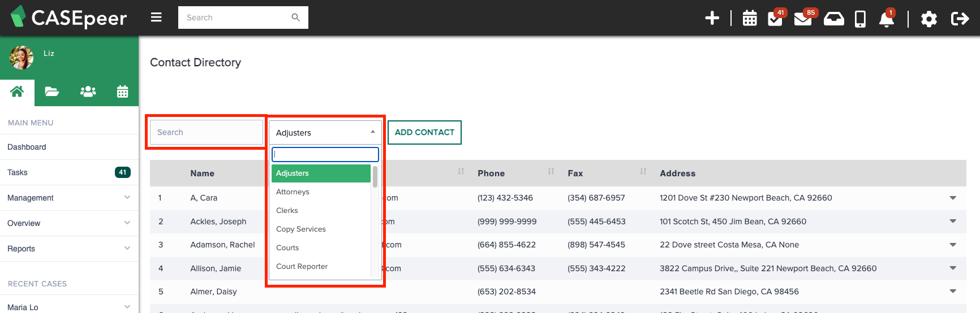Click the top bar Search field
Viewport: 980px width, 313px height.
[x=243, y=18]
